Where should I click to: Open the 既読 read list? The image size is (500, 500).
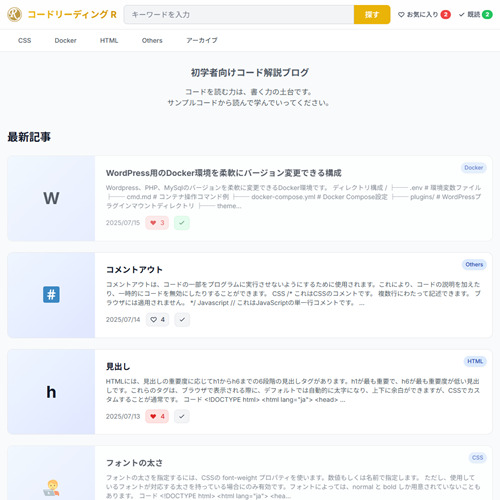tap(476, 14)
